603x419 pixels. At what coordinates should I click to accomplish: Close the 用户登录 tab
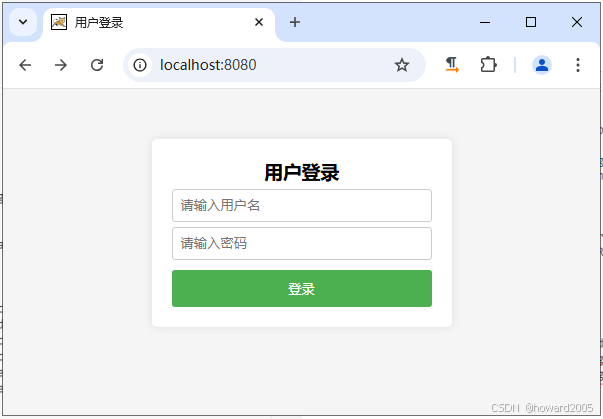(259, 22)
